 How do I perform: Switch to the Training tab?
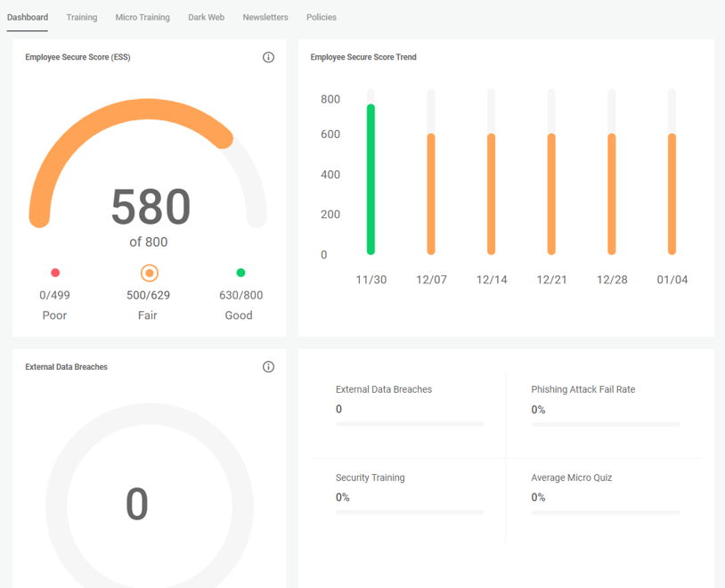pos(82,18)
